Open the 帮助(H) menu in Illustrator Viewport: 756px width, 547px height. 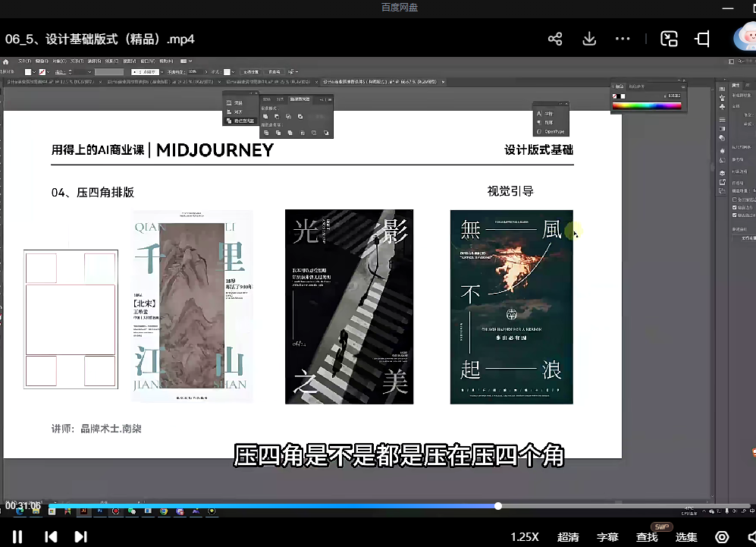(166, 61)
